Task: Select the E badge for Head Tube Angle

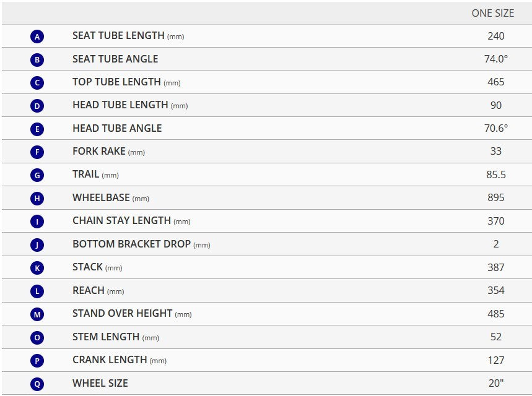Action: coord(37,129)
